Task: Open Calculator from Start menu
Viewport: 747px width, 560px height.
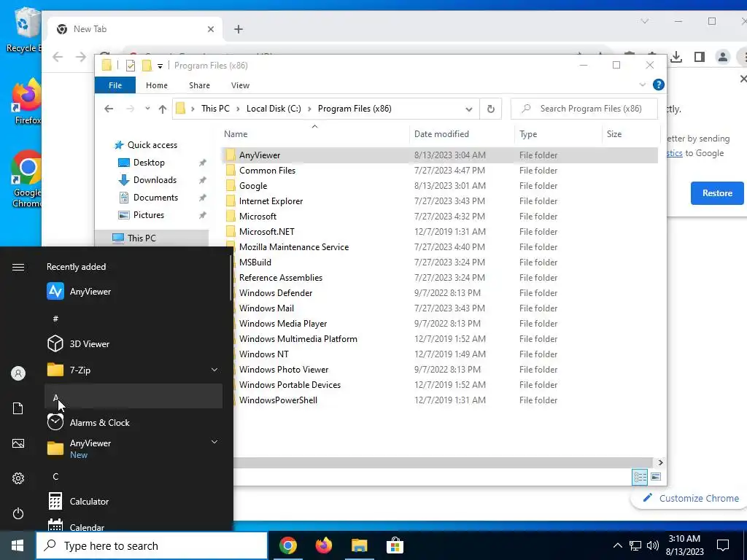Action: click(134, 502)
